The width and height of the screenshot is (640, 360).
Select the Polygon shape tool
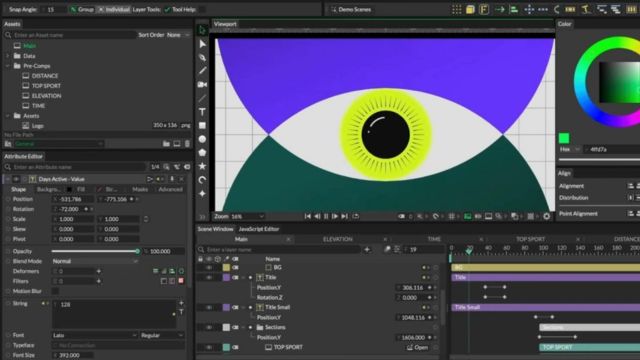coord(202,153)
